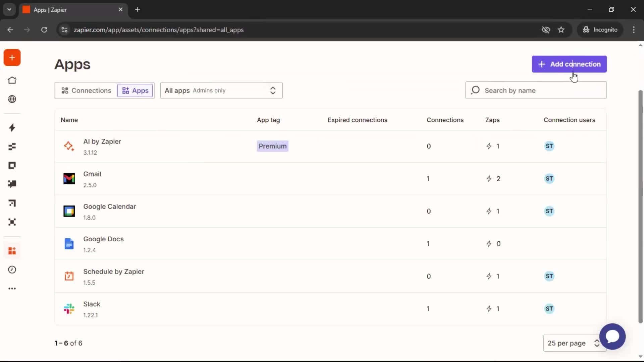The height and width of the screenshot is (362, 644).
Task: Open the Google Calendar app name
Action: pos(110,206)
